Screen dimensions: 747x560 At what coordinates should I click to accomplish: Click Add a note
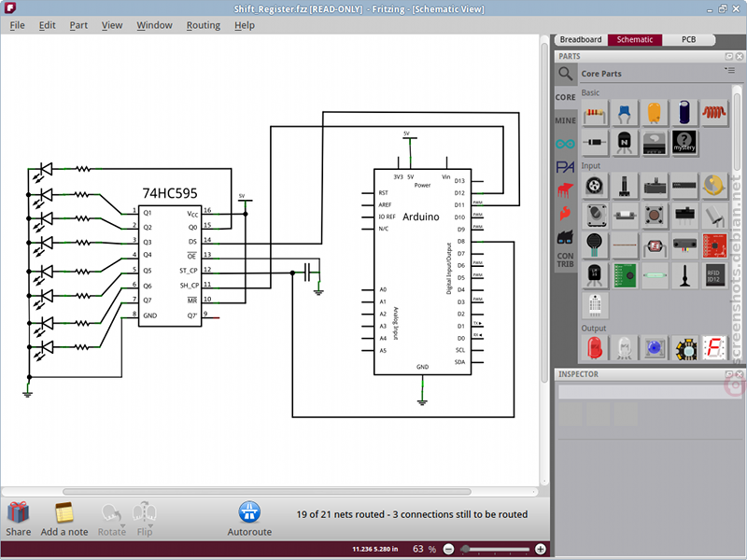[x=64, y=519]
